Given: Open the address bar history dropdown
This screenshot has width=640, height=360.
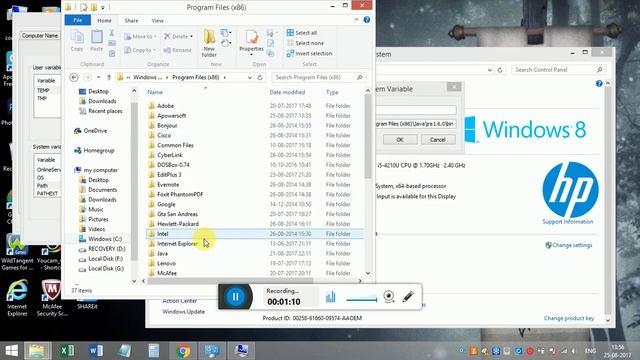Looking at the screenshot, I should pyautogui.click(x=249, y=77).
